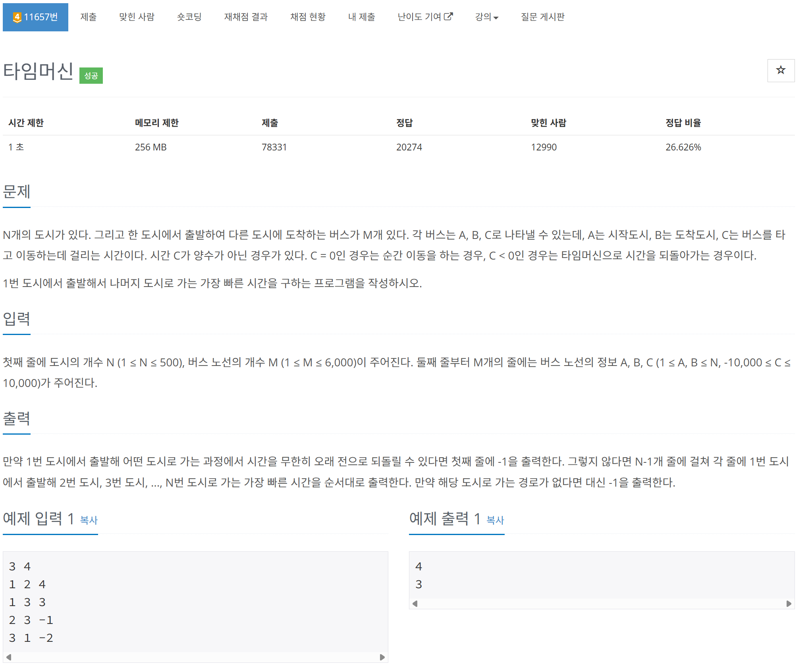Open the 숏코딩 menu item
The height and width of the screenshot is (670, 812).
click(x=189, y=17)
